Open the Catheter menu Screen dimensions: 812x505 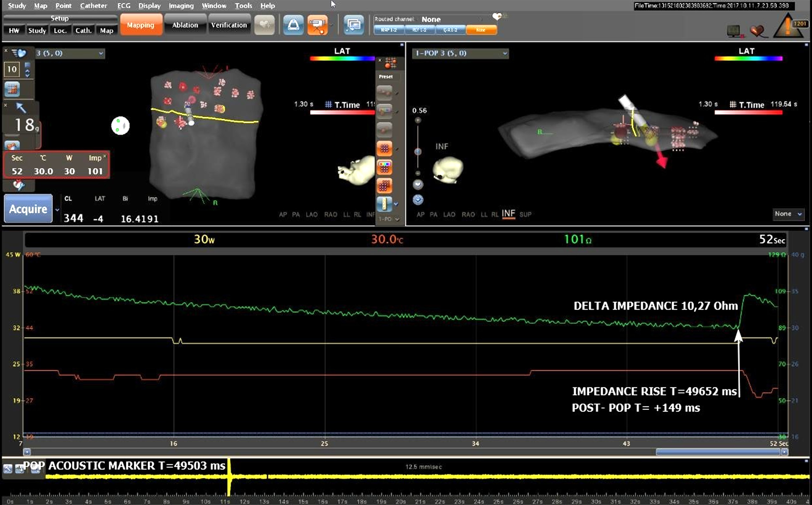93,6
